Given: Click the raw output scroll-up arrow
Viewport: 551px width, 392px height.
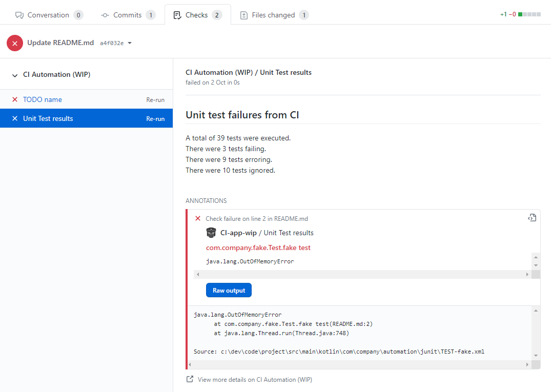Looking at the screenshot, I should click(x=536, y=311).
